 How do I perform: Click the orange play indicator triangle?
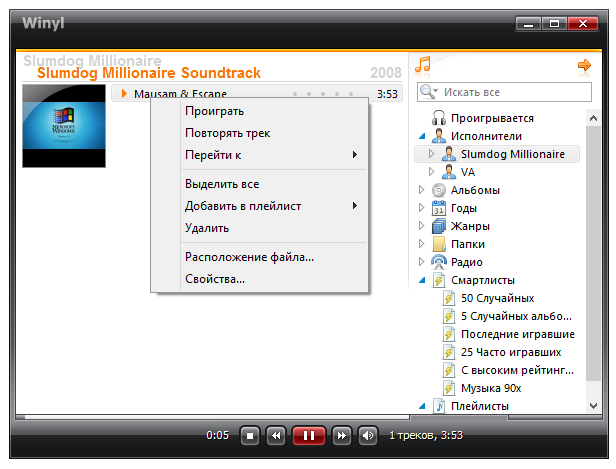pyautogui.click(x=124, y=93)
